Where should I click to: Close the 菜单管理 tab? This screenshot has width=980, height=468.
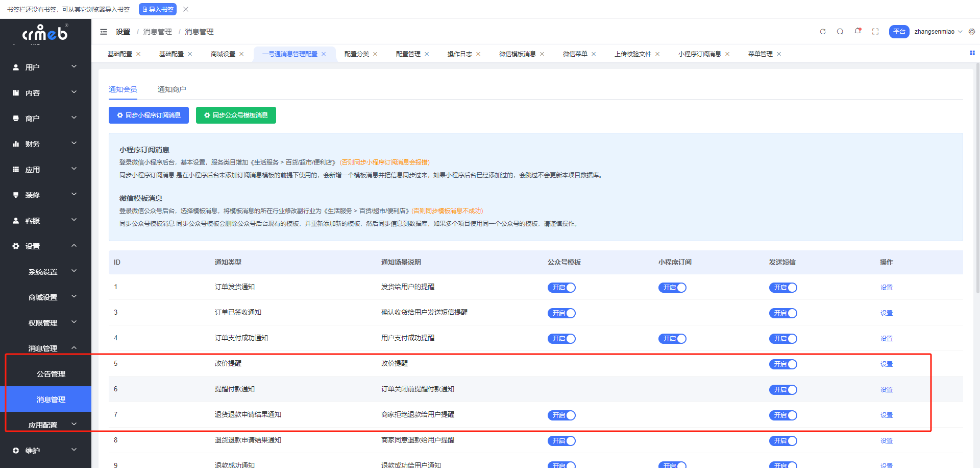click(x=779, y=54)
